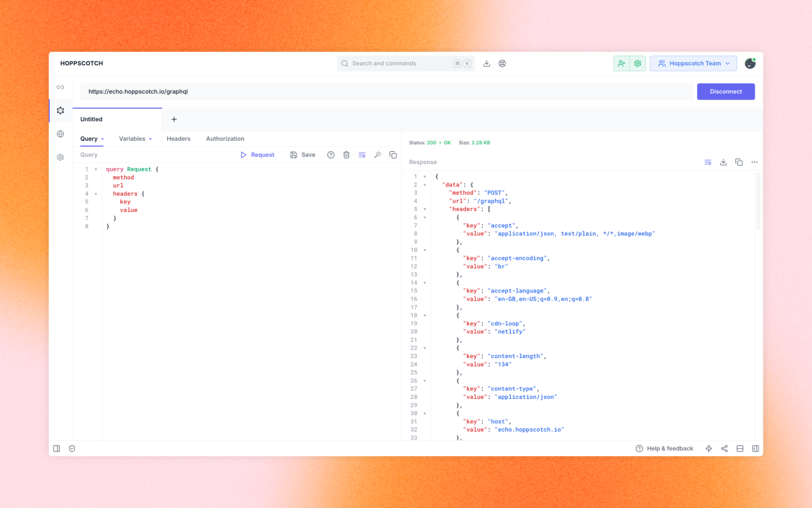Viewport: 812px width, 508px height.
Task: Click the install app download icon
Action: click(486, 63)
